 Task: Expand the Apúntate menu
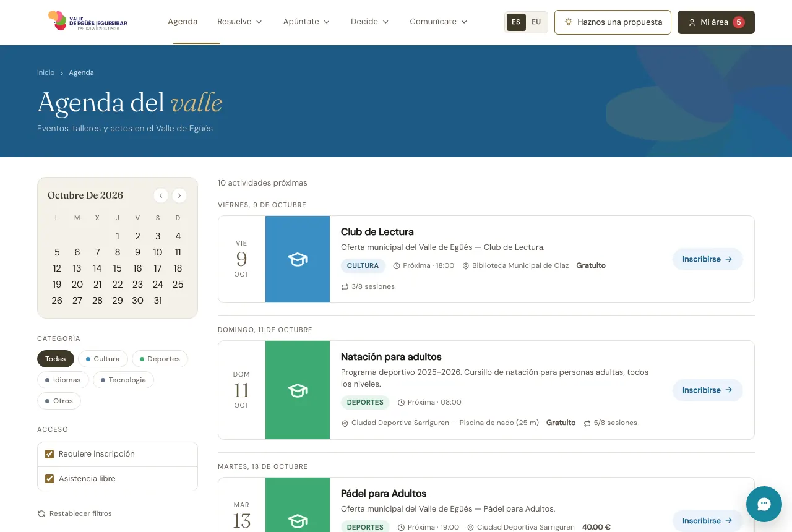pos(307,22)
